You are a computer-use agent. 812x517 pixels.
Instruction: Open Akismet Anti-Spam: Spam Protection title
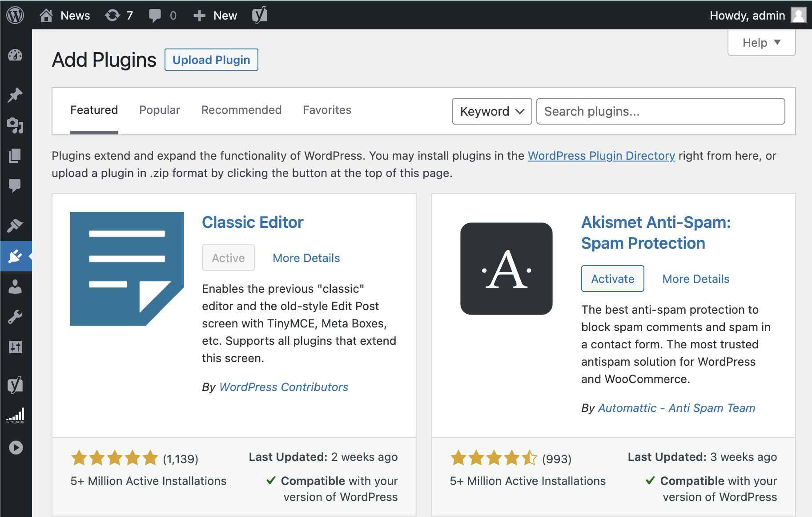point(656,233)
